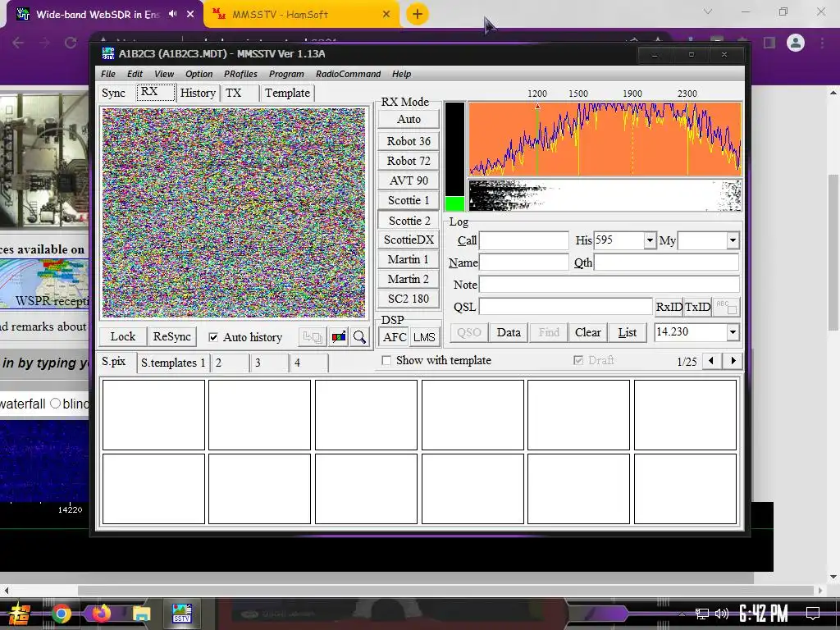Close the MMSSTV - HamSoft browser tab
Image resolution: width=840 pixels, height=630 pixels.
386,14
